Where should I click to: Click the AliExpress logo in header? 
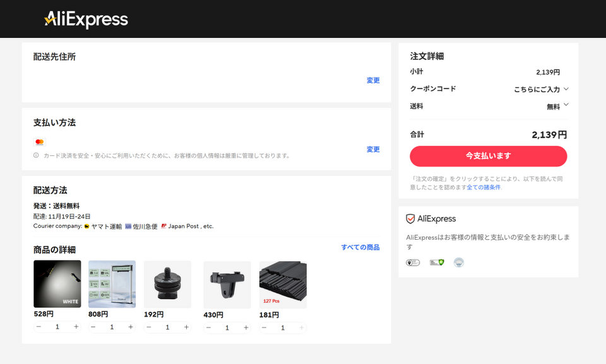(86, 20)
